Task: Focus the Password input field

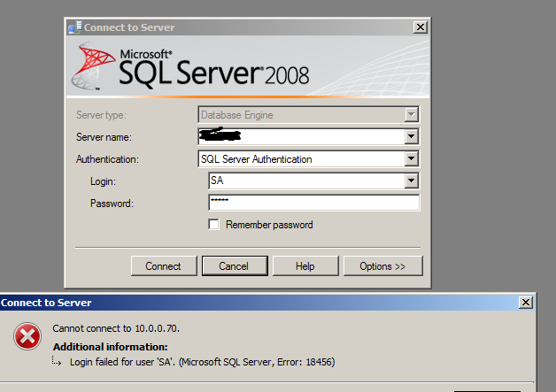Action: (314, 203)
